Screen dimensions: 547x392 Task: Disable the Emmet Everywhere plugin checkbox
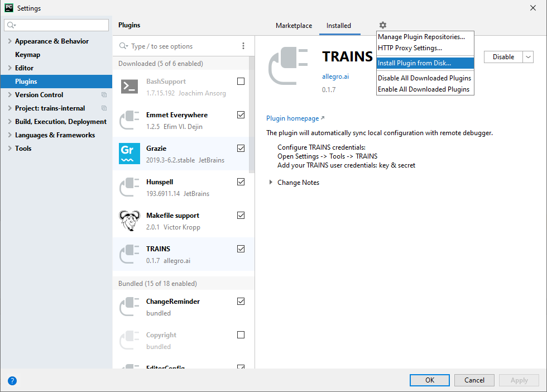coord(241,115)
